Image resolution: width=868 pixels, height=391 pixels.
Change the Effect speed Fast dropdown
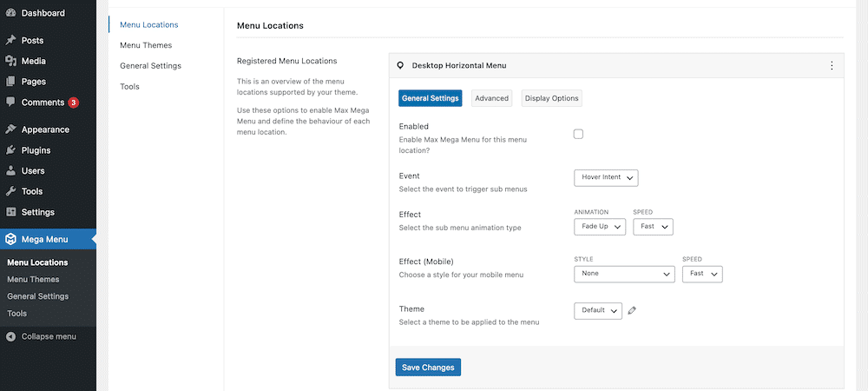(653, 227)
